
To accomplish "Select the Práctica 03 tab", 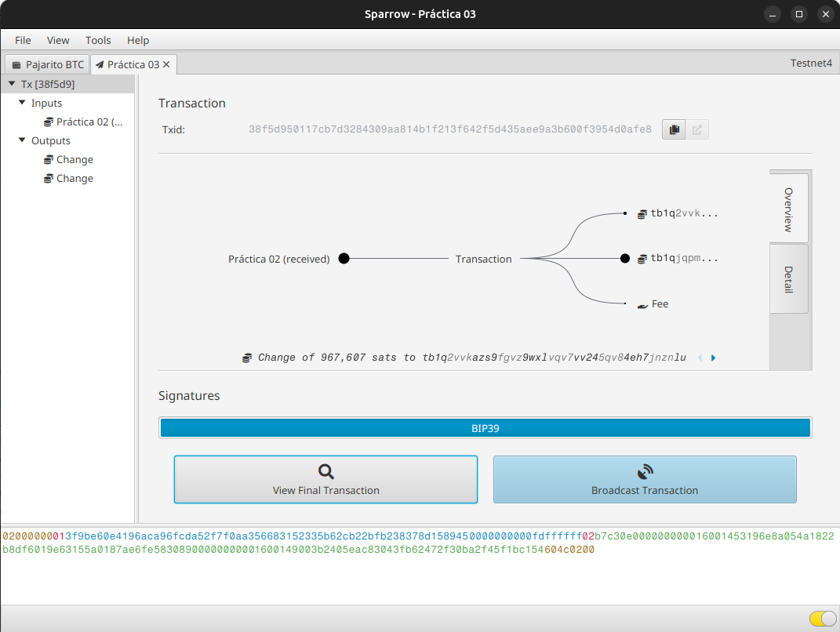I will click(x=133, y=64).
